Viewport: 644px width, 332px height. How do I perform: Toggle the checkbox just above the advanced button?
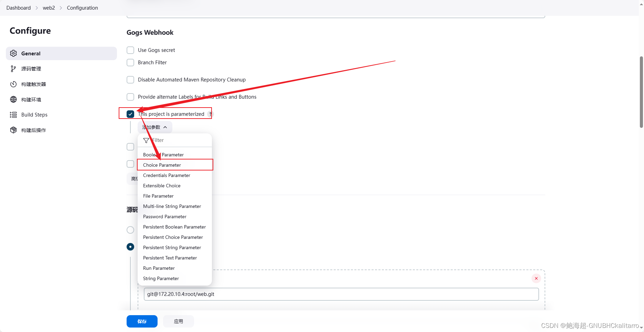pos(130,164)
